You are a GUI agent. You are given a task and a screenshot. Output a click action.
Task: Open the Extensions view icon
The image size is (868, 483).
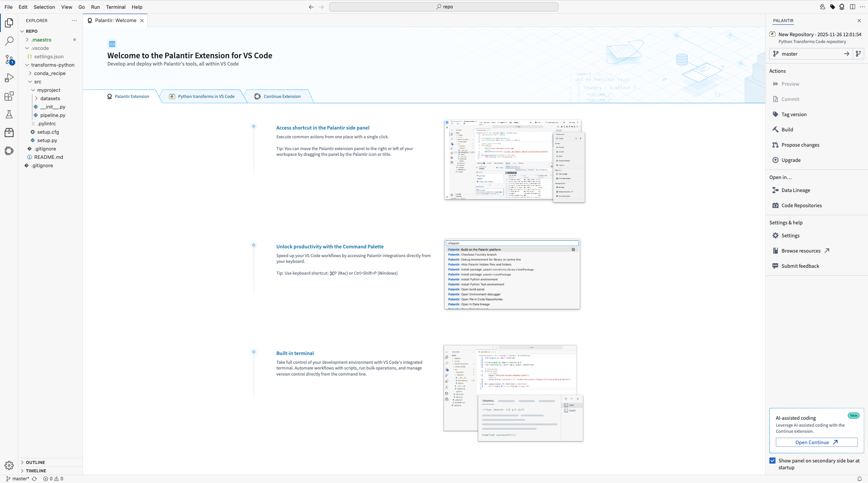click(9, 96)
